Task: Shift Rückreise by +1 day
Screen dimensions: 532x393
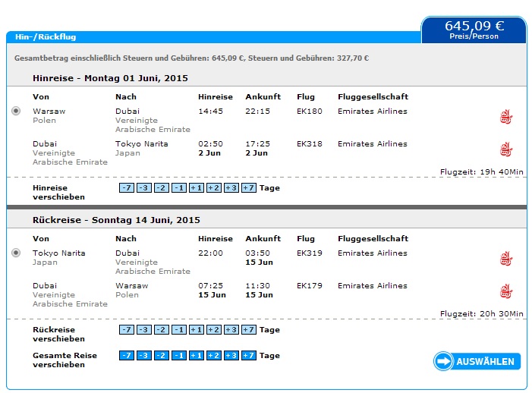Action: (x=197, y=329)
